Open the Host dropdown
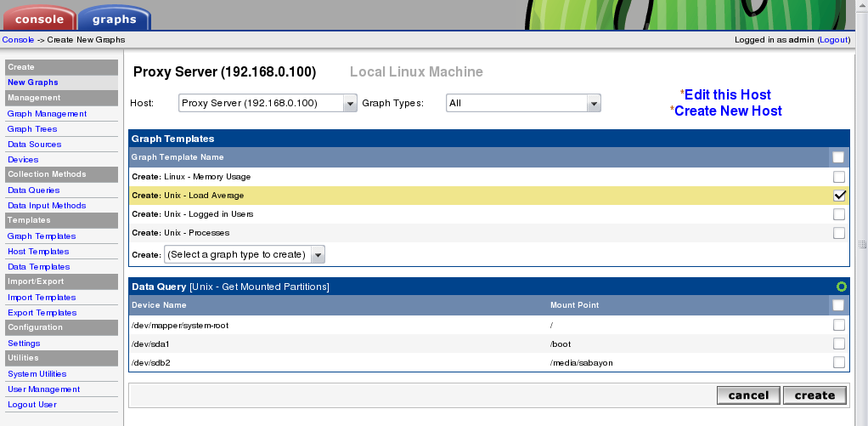This screenshot has width=868, height=426. point(268,104)
